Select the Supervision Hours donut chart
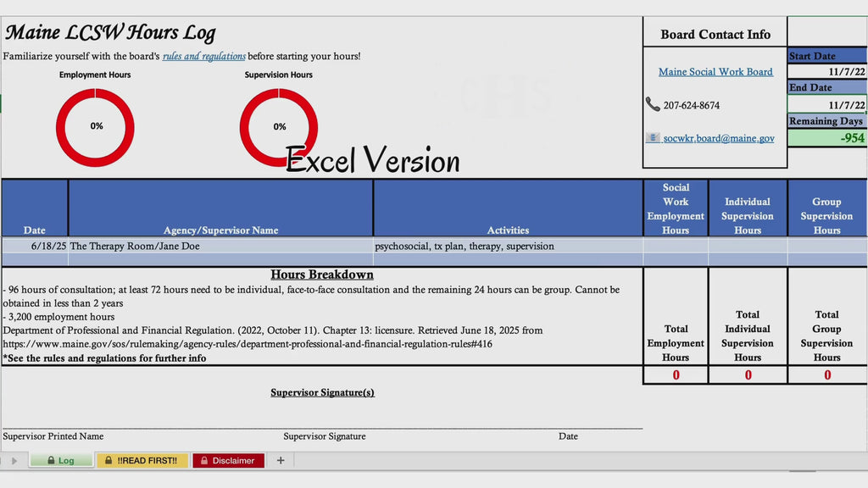 (x=278, y=127)
